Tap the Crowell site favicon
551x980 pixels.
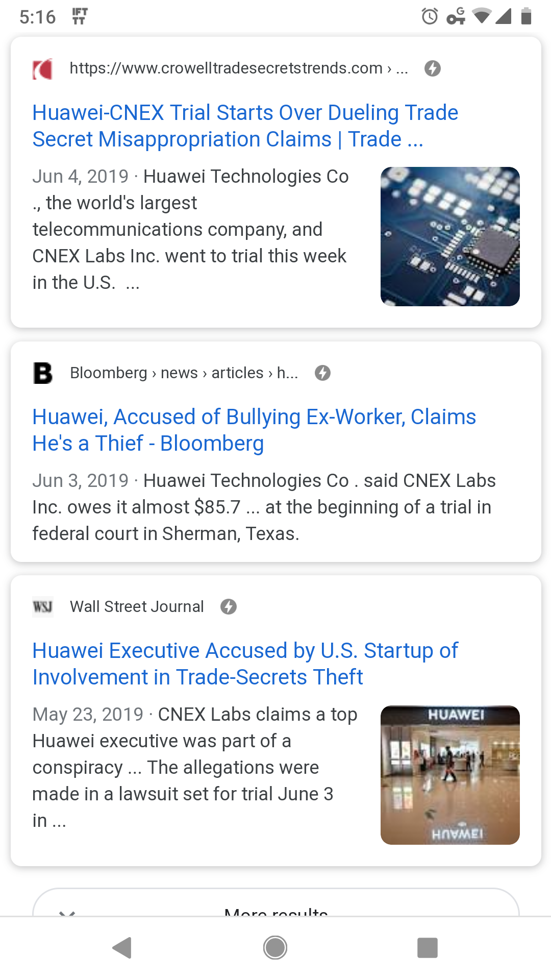pos(43,69)
